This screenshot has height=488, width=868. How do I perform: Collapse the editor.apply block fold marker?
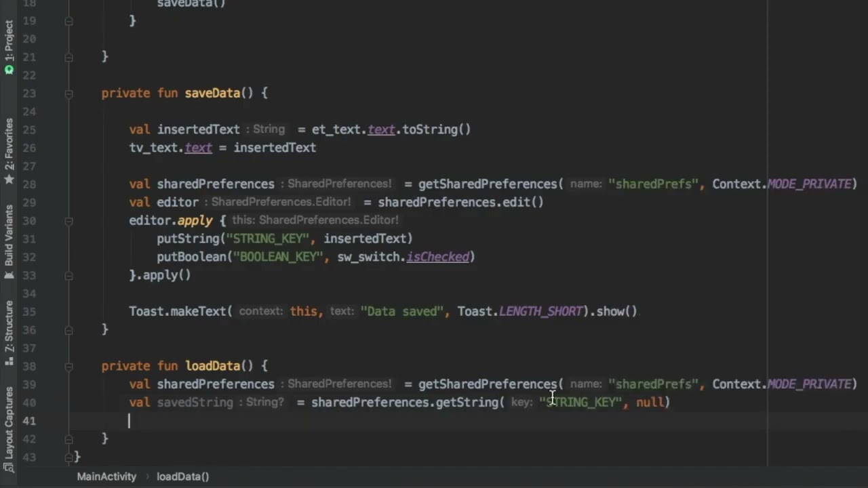pyautogui.click(x=68, y=221)
